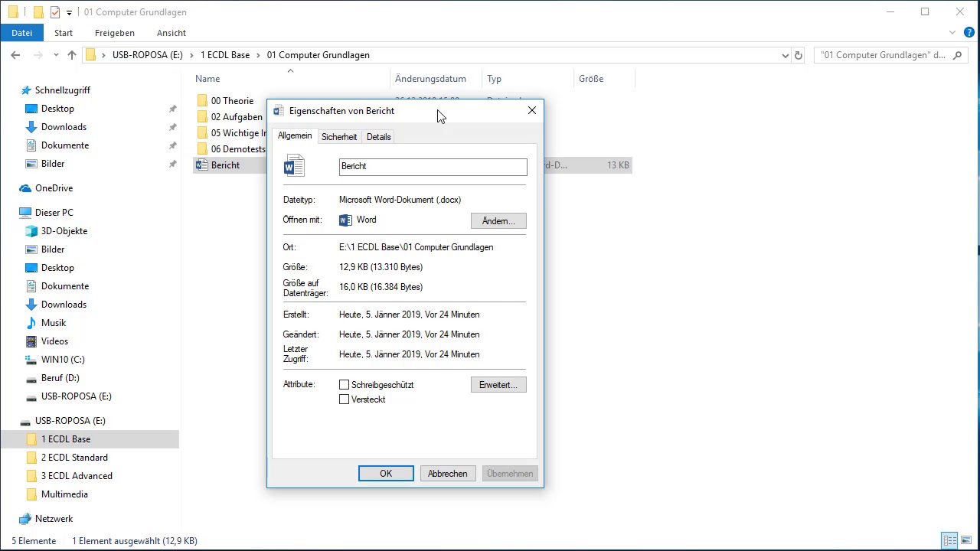This screenshot has width=980, height=551.
Task: Switch to large icons view in status bar
Action: [965, 541]
